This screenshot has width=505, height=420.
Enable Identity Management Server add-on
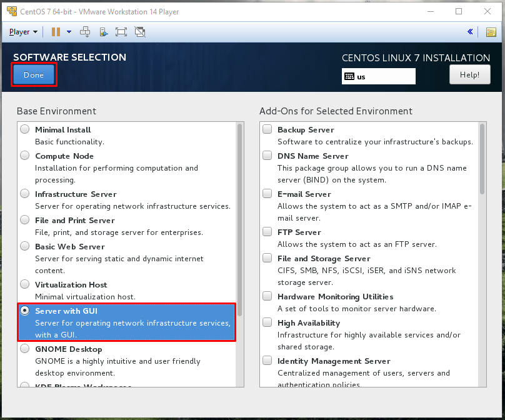[x=267, y=361]
